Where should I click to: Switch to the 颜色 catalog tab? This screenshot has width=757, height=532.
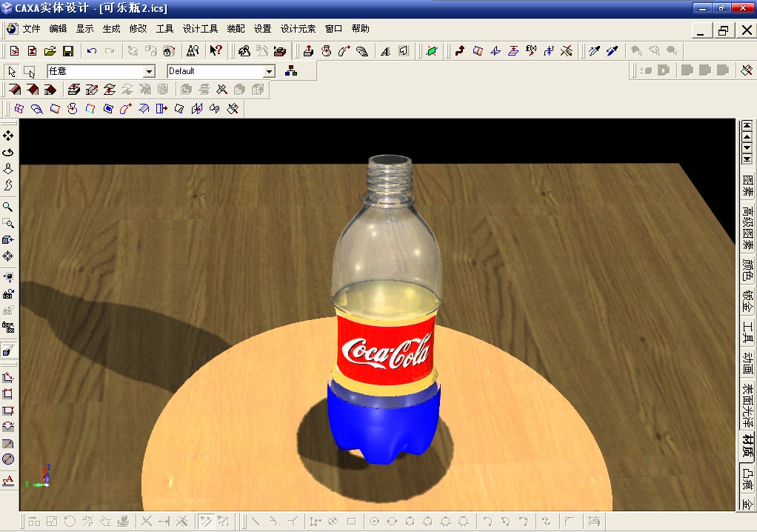pos(747,270)
